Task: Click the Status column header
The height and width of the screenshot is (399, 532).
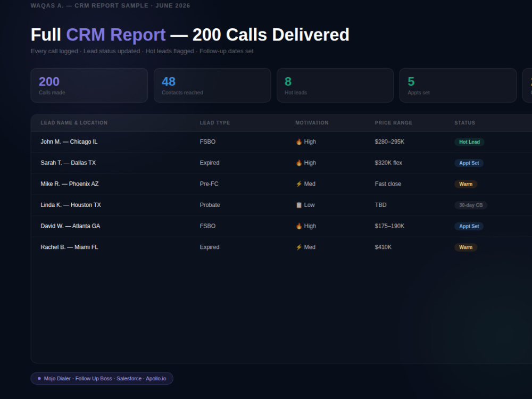Action: point(465,123)
